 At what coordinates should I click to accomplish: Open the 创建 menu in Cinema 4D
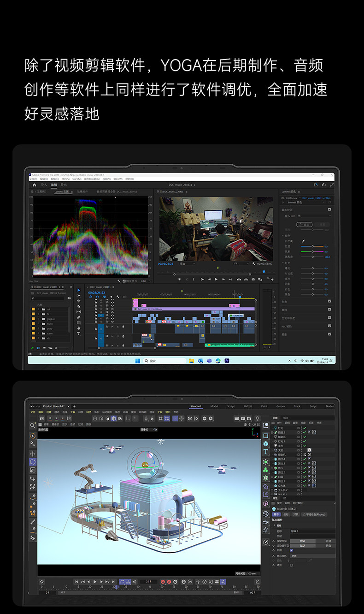tap(48, 412)
